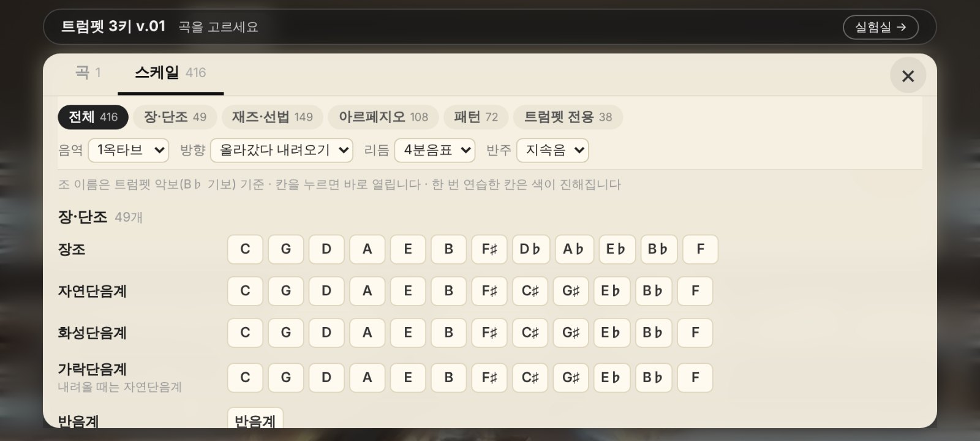Pick A in the 자연단음계 row
The width and height of the screenshot is (980, 441).
[x=367, y=291]
